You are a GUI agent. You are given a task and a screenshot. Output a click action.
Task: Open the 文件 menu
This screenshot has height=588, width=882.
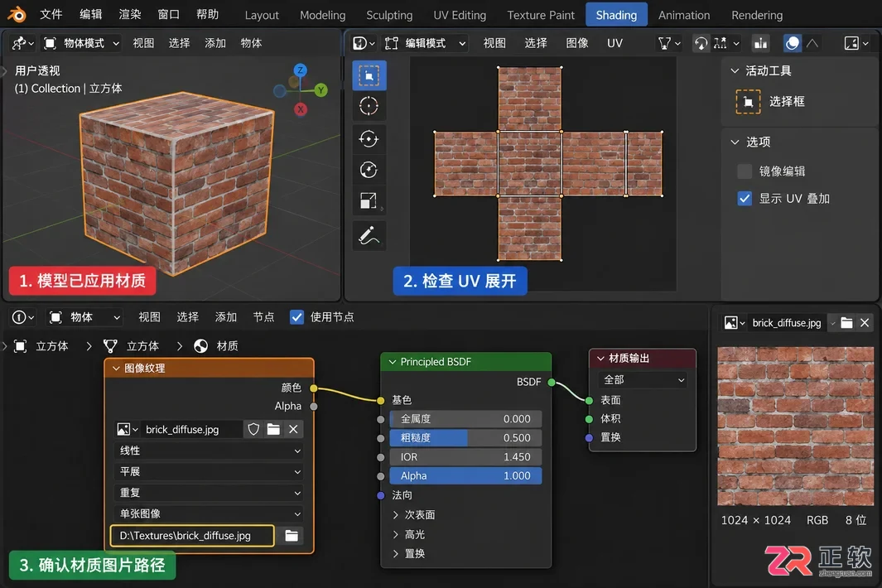[x=51, y=14]
